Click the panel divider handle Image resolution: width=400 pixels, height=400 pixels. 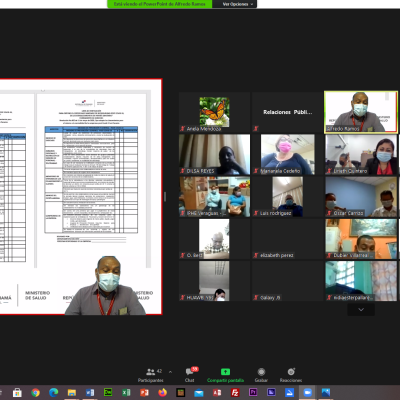tap(165, 197)
